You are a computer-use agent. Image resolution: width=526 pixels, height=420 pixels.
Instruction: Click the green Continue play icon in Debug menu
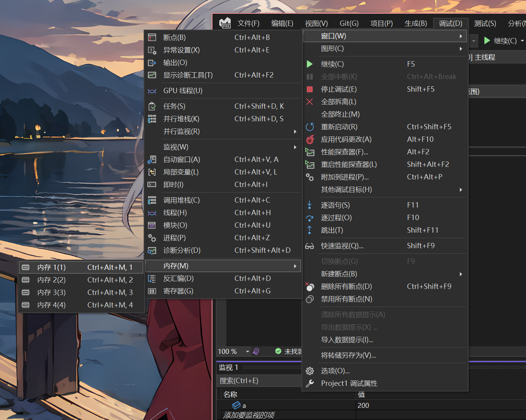pos(310,64)
